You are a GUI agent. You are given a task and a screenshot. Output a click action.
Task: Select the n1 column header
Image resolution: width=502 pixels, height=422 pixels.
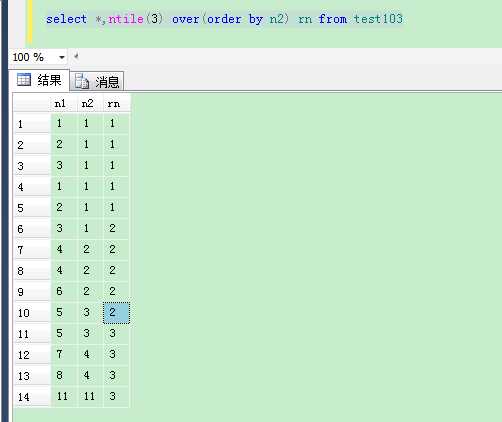click(x=64, y=104)
